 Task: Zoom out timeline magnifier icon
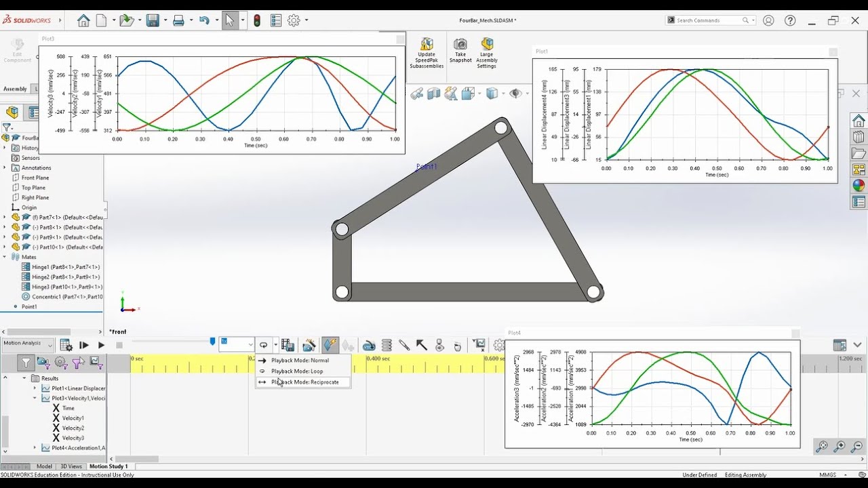pyautogui.click(x=857, y=446)
